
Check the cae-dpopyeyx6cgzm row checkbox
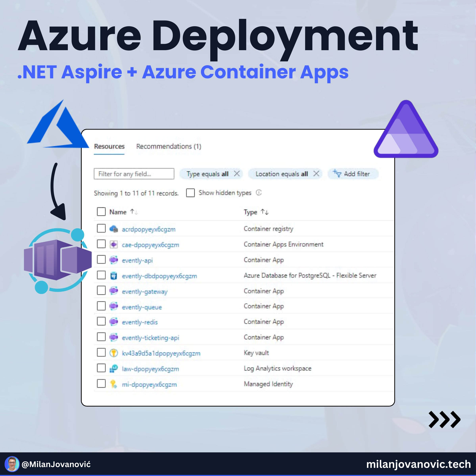coord(101,244)
